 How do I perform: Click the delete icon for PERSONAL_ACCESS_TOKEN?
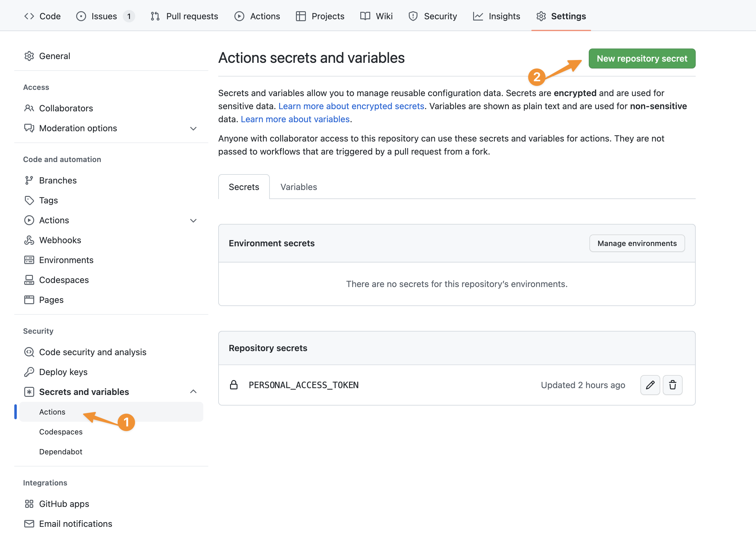(673, 384)
